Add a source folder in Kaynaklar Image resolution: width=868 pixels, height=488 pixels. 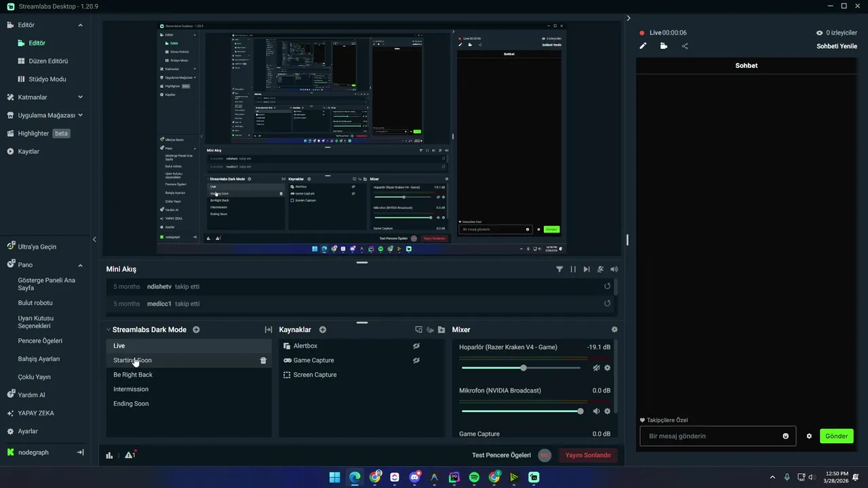point(441,329)
